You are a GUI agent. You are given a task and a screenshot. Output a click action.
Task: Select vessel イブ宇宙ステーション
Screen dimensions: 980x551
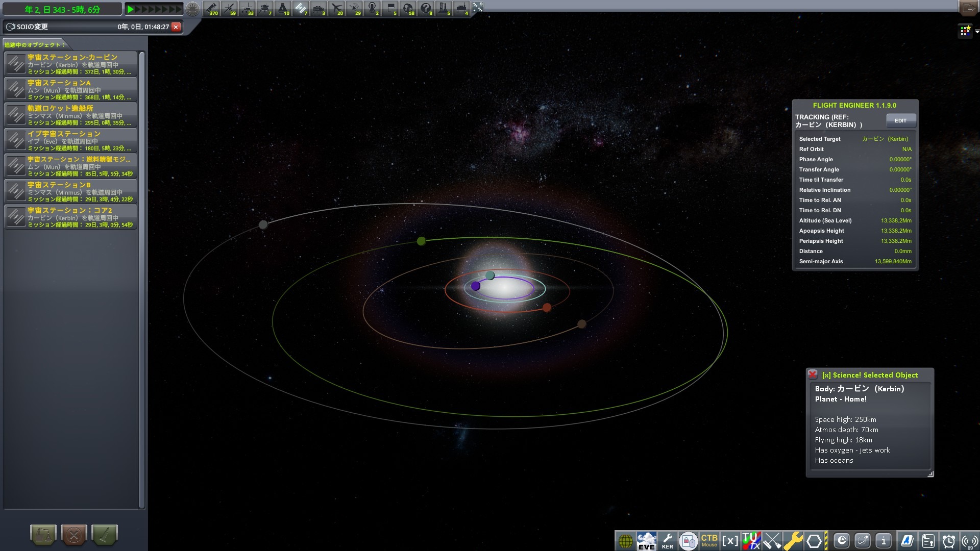click(x=70, y=140)
